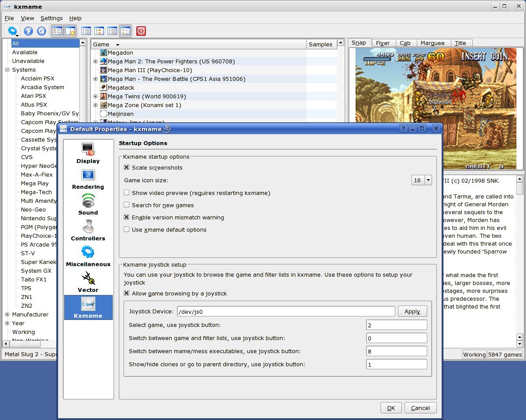Toggle the filter list pane toolbar icon
526x420 pixels.
(57, 31)
